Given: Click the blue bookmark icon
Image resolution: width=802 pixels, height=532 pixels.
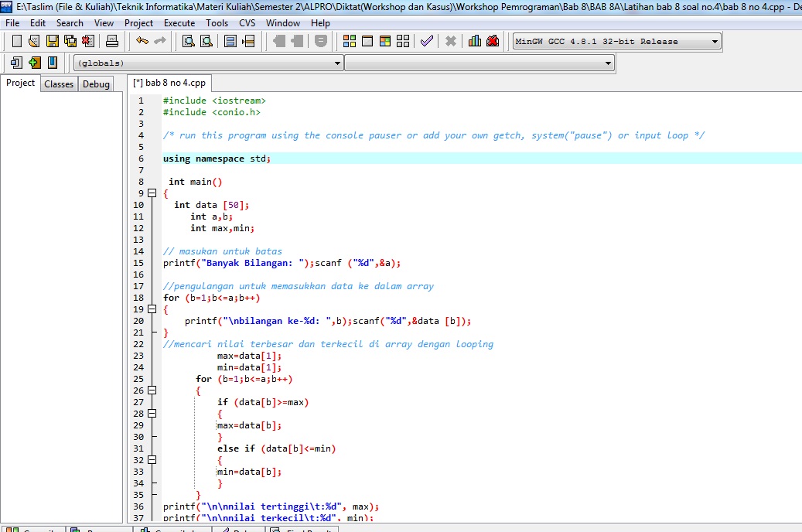Looking at the screenshot, I should [x=52, y=63].
